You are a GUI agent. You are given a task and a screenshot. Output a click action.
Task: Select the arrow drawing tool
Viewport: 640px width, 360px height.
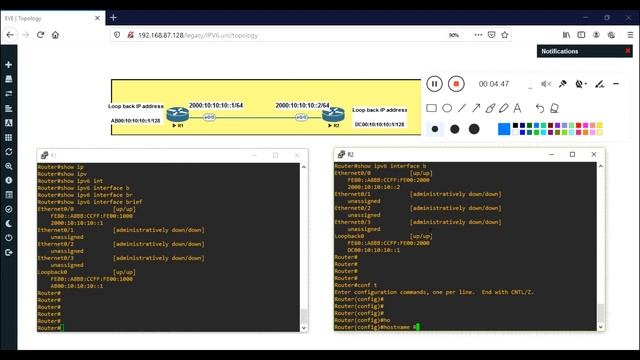476,108
